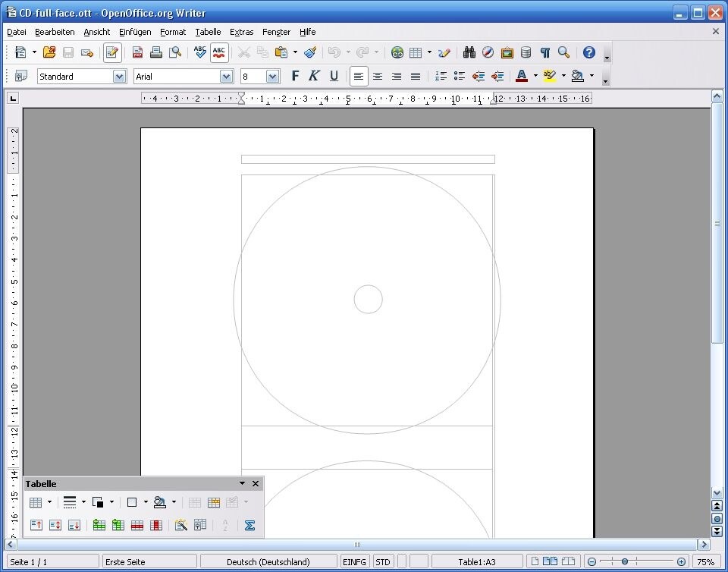Image resolution: width=728 pixels, height=572 pixels.
Task: Export the document directly as PDF
Action: click(137, 52)
